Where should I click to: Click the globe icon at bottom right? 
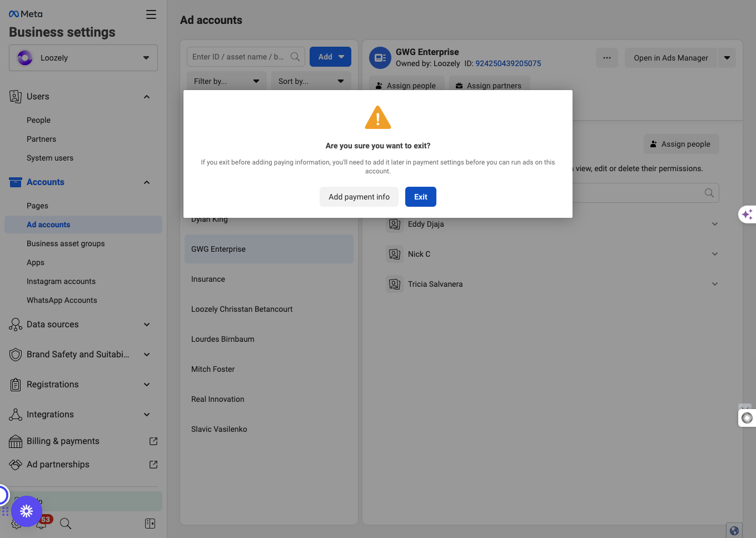734,531
